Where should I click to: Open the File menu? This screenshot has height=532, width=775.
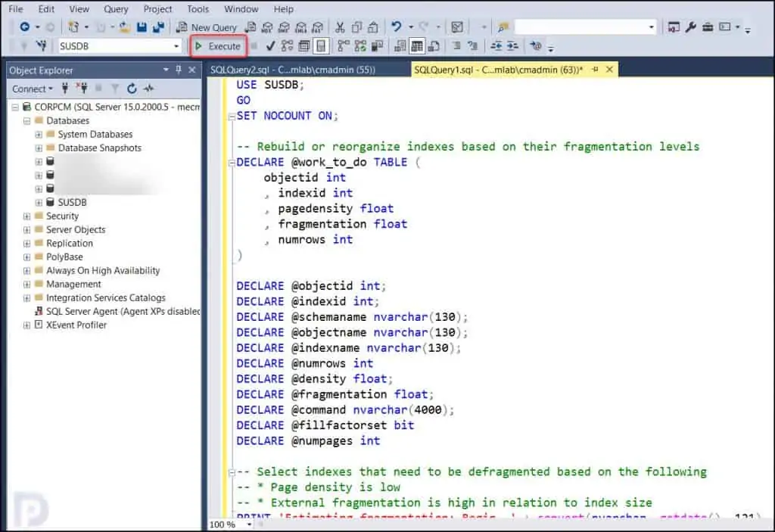[16, 9]
